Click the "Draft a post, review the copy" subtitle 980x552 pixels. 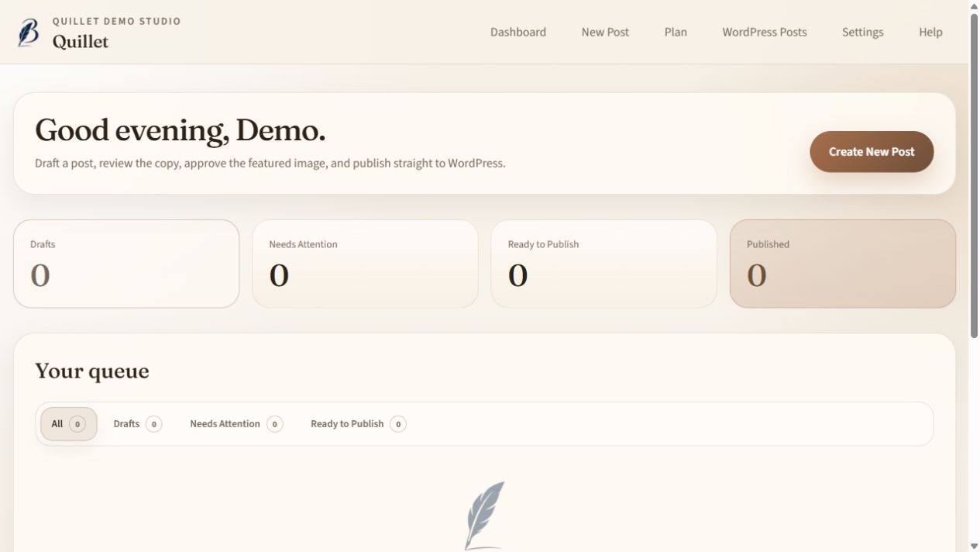point(270,164)
